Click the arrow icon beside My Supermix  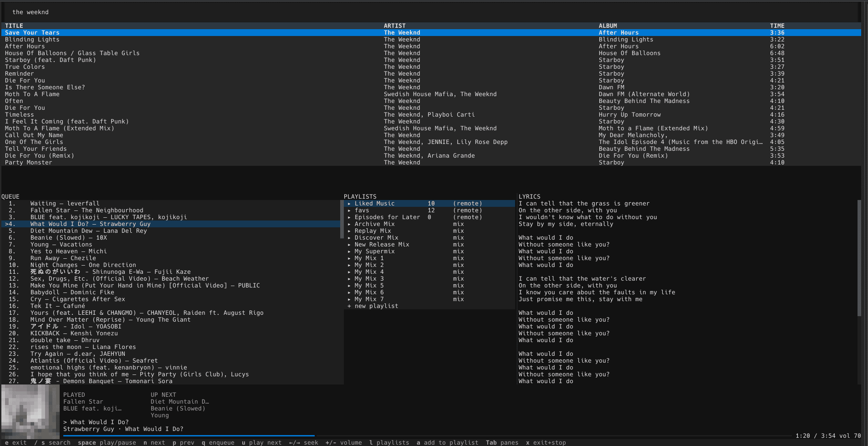pyautogui.click(x=349, y=251)
